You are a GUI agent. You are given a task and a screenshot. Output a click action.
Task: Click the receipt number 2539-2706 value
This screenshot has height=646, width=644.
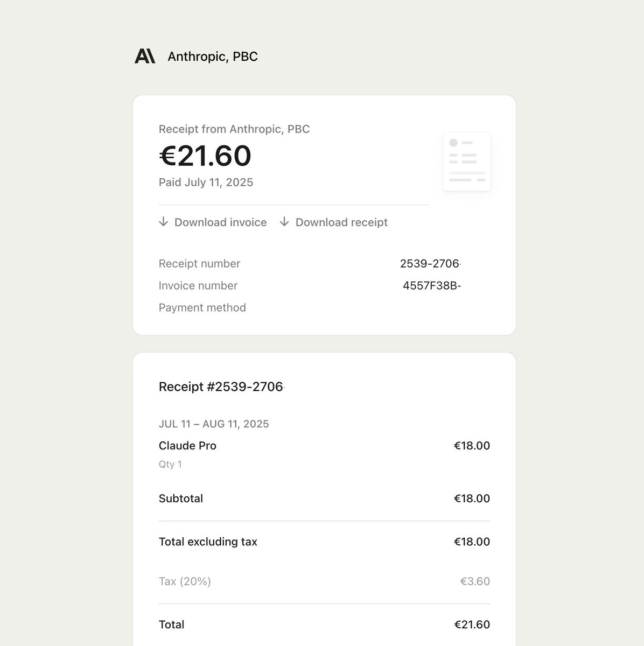point(430,263)
